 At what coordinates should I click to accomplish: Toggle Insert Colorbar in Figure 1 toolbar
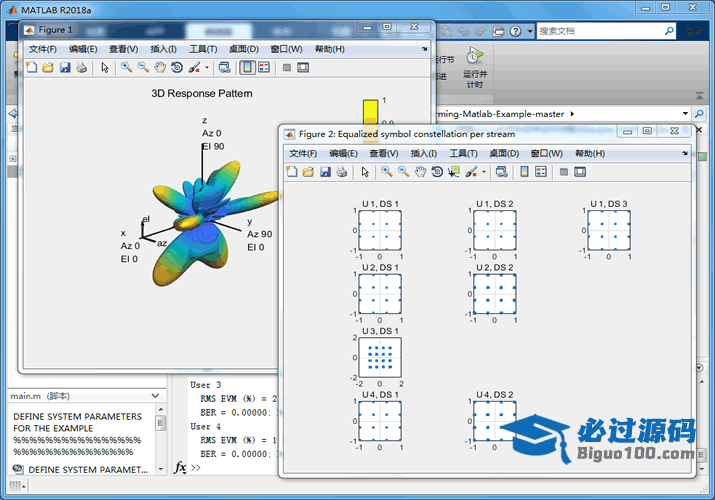click(x=246, y=68)
